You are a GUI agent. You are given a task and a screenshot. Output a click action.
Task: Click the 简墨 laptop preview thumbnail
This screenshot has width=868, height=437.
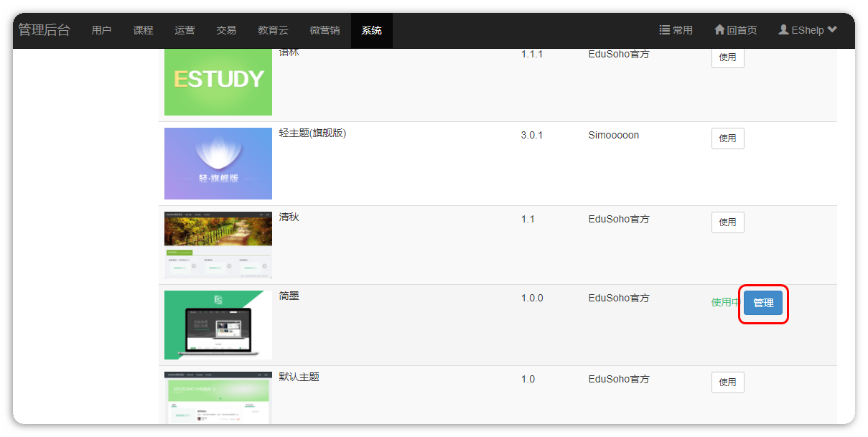(x=218, y=325)
